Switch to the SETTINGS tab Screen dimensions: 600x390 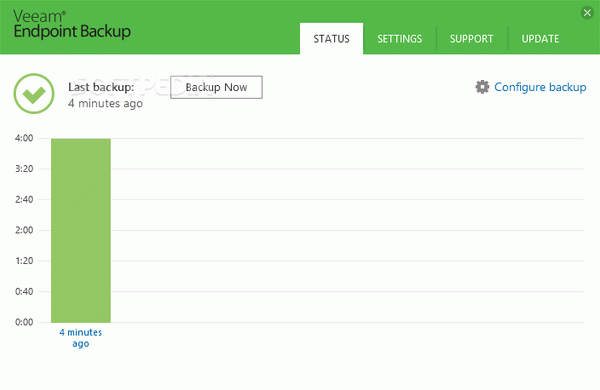pos(399,39)
